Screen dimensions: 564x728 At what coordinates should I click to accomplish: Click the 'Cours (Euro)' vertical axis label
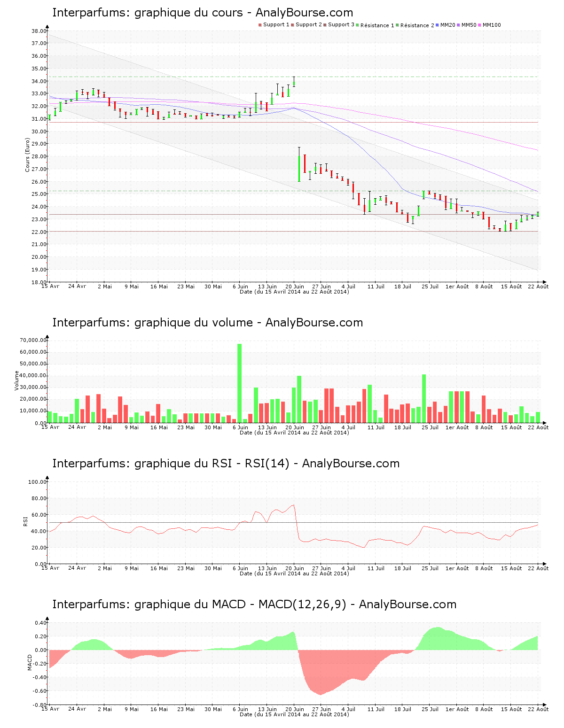28,155
